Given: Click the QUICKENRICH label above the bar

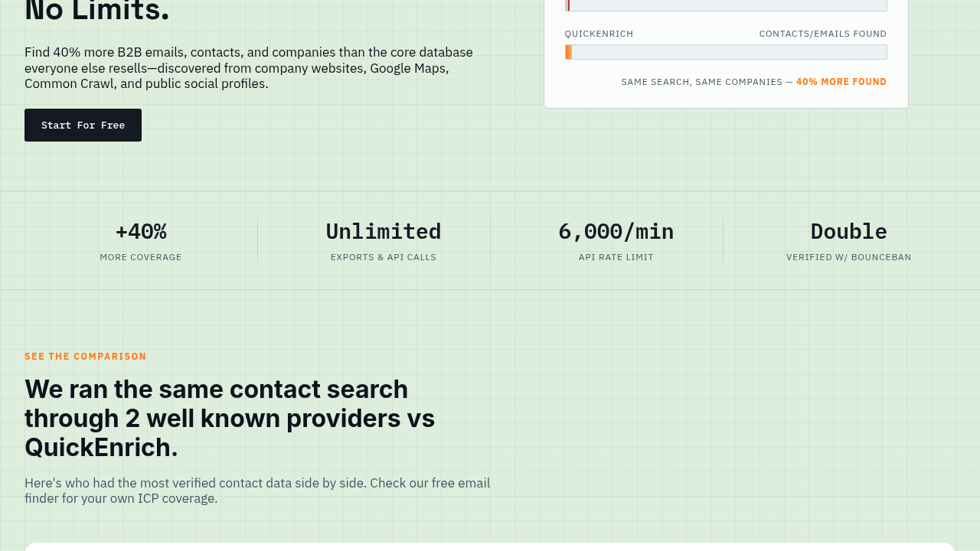Looking at the screenshot, I should pos(599,34).
